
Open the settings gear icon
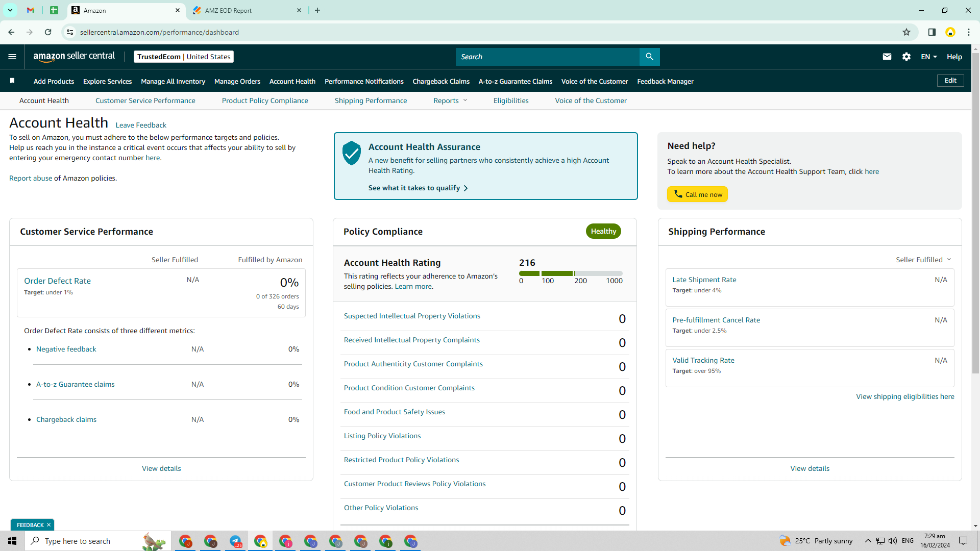[906, 57]
